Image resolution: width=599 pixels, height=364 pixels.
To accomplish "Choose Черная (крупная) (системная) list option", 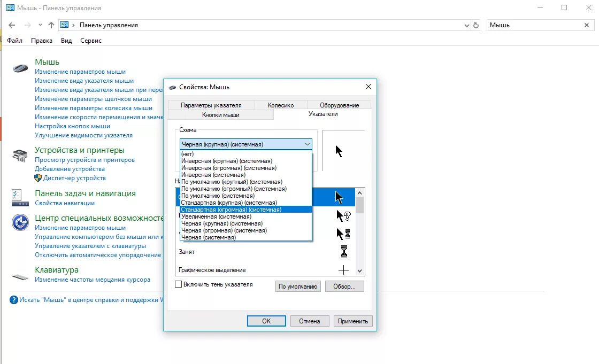I will 245,223.
